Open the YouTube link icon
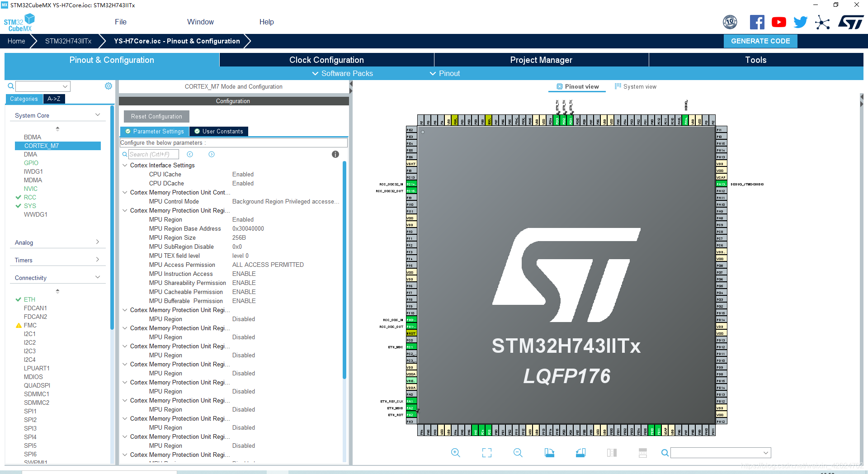868x474 pixels. click(x=778, y=22)
